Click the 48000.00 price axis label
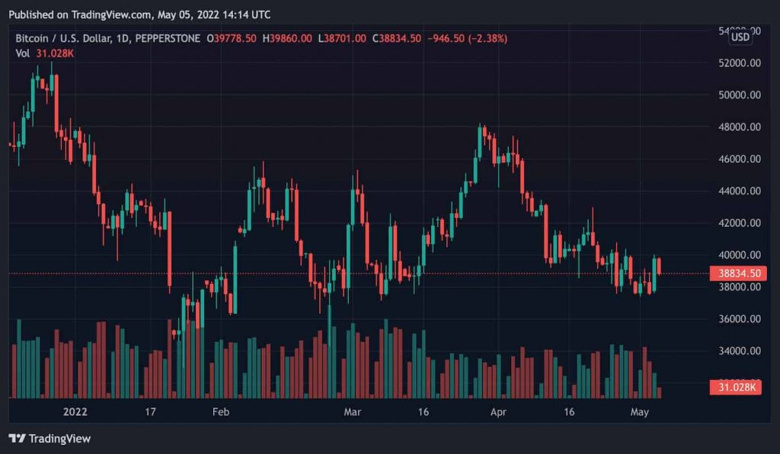This screenshot has width=780, height=454. pyautogui.click(x=739, y=127)
